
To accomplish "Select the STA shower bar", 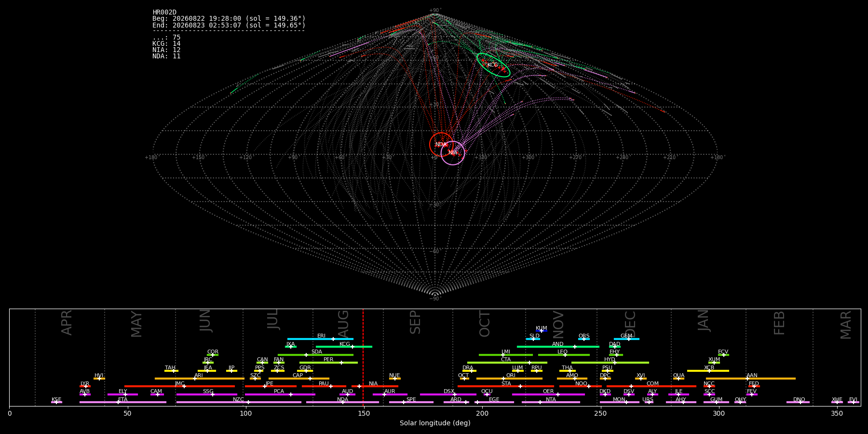I will (506, 386).
